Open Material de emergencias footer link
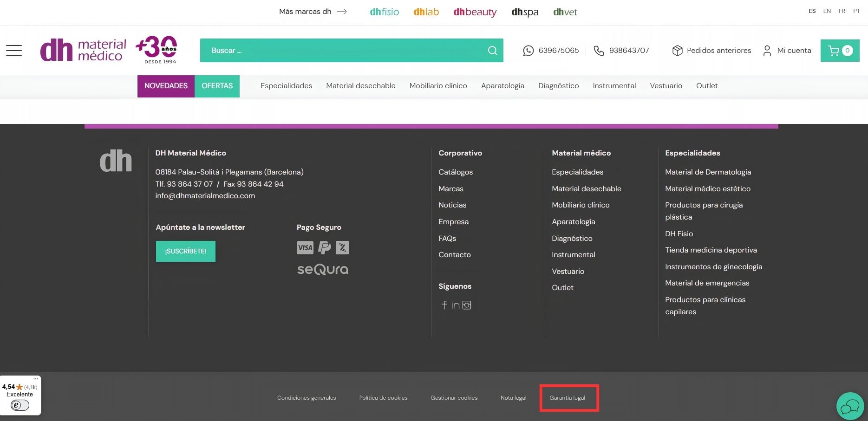868x421 pixels. [707, 283]
